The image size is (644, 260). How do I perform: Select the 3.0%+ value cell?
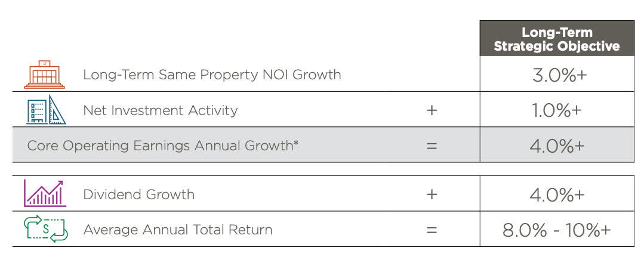point(557,74)
